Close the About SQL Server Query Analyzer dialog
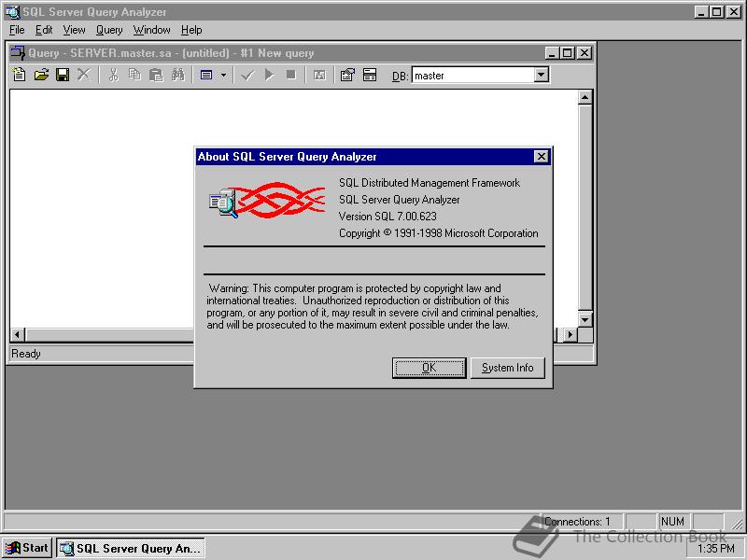747x560 pixels. [x=541, y=157]
